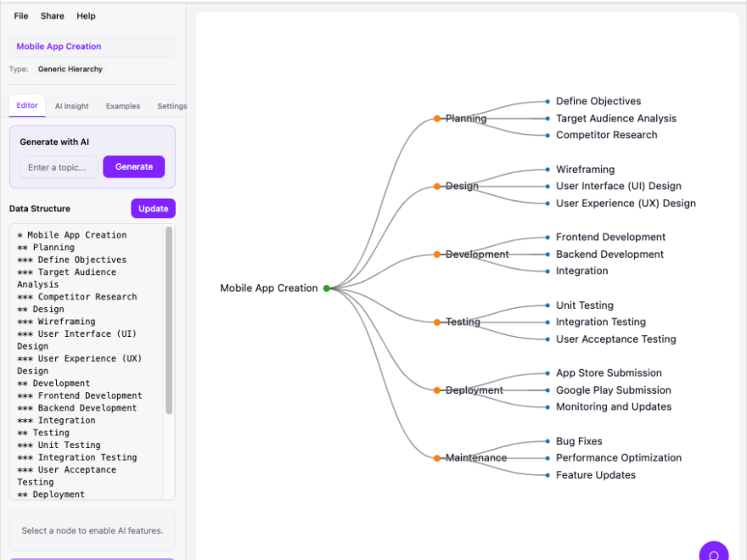Image resolution: width=747 pixels, height=560 pixels.
Task: Click the blue dot next to App Store Submission
Action: pos(547,372)
